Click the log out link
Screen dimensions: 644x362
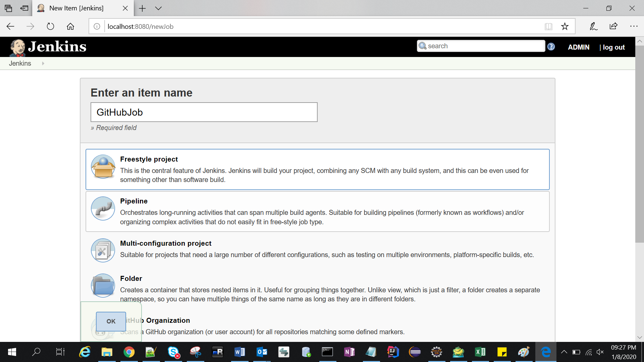coord(613,47)
